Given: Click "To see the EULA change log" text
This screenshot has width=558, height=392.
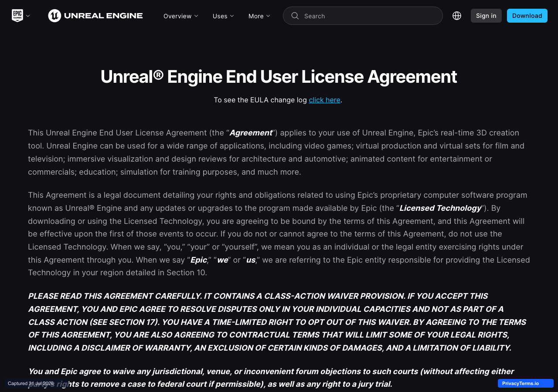Looking at the screenshot, I should [260, 100].
